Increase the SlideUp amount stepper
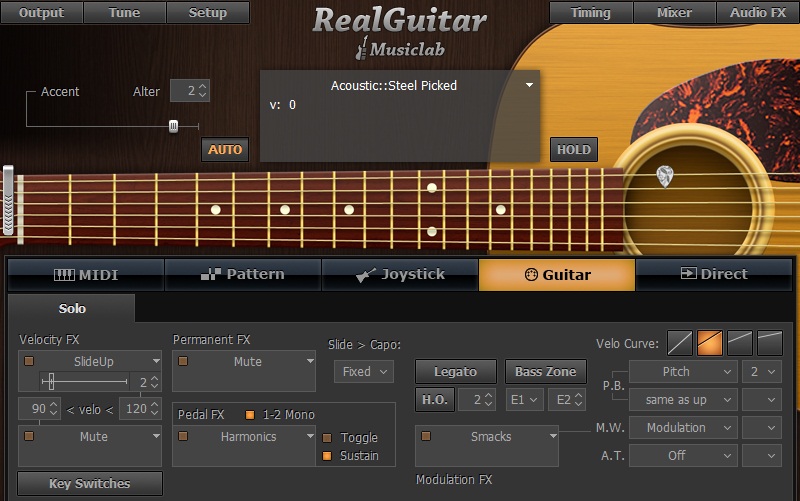The image size is (800, 501). [155, 378]
